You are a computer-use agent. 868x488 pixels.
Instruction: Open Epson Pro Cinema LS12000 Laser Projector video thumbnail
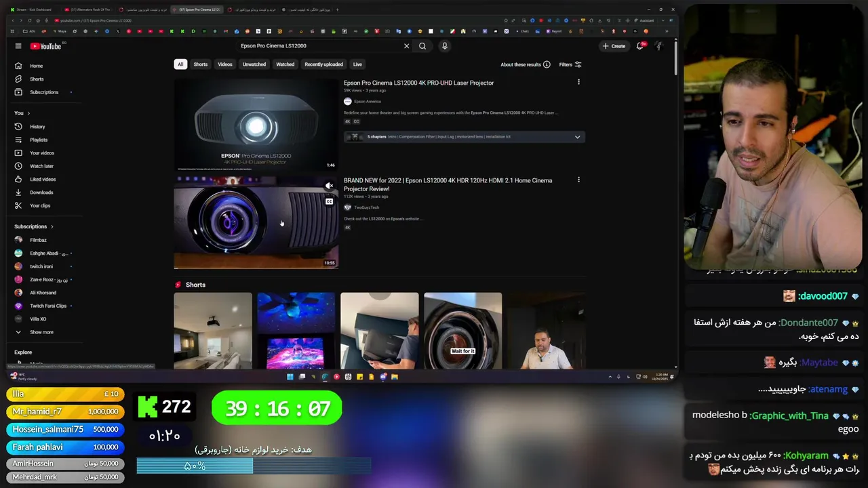256,124
